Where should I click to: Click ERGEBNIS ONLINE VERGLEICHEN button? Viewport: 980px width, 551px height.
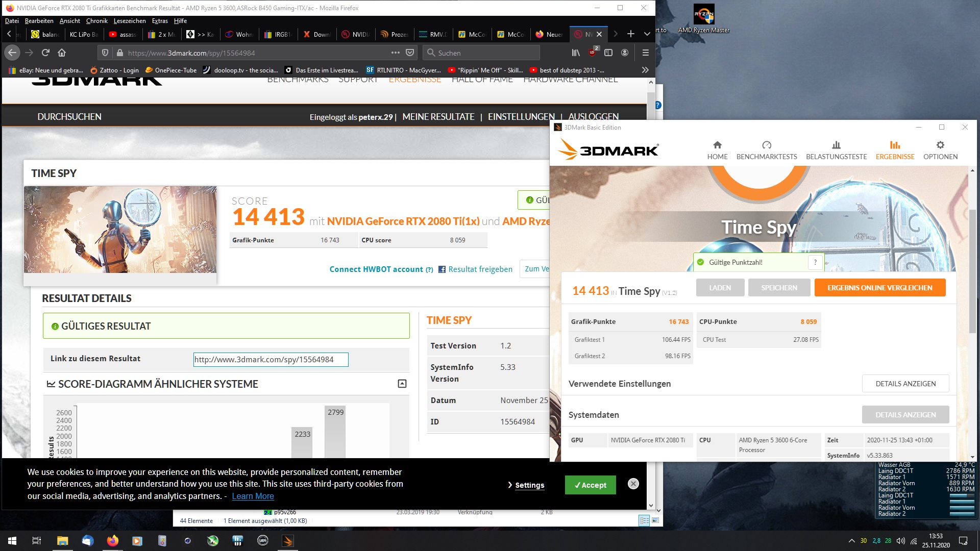coord(879,288)
